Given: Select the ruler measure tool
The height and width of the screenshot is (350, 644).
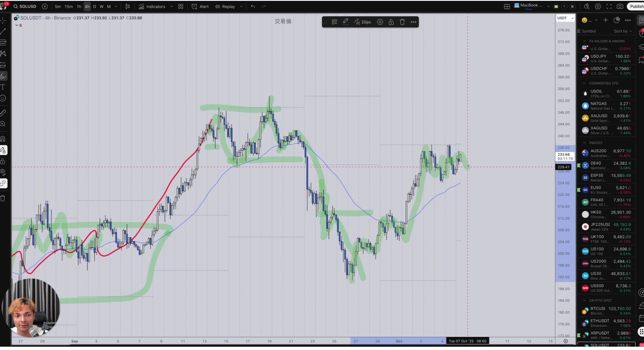Looking at the screenshot, I should click(x=3, y=113).
